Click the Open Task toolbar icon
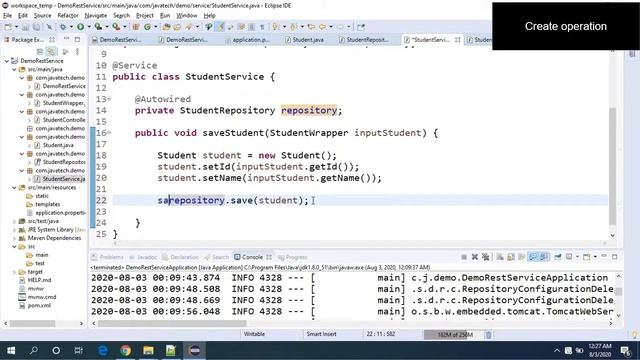The width and height of the screenshot is (640, 360). [177, 27]
